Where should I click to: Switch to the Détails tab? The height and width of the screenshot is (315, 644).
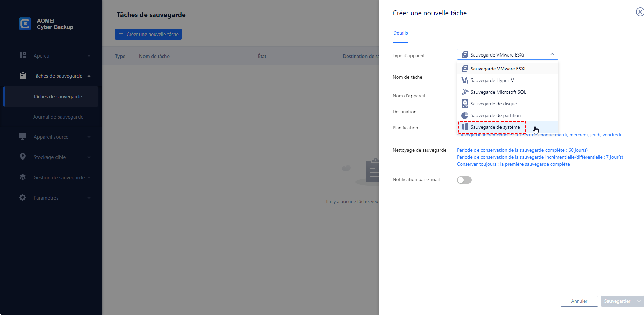(400, 33)
